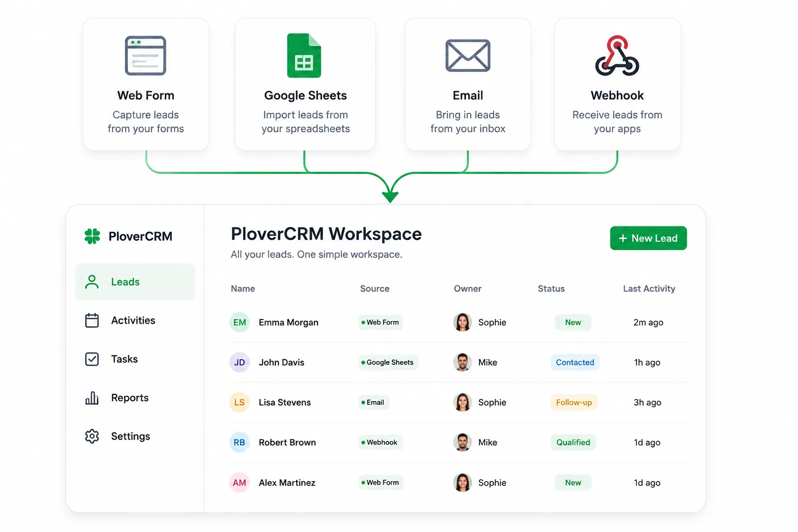Click Sophie's photo in Alex Martinez row

pyautogui.click(x=462, y=483)
